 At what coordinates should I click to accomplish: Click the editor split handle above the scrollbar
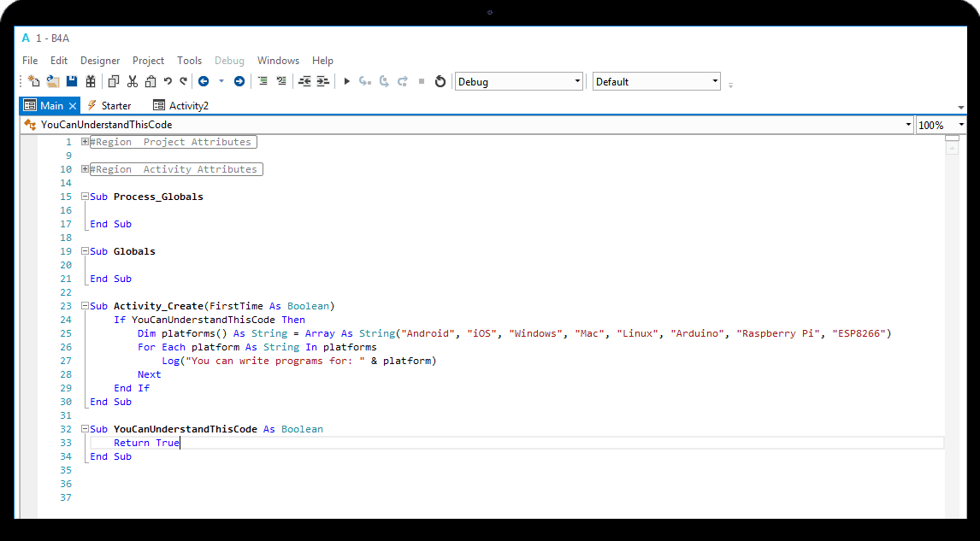tap(952, 138)
